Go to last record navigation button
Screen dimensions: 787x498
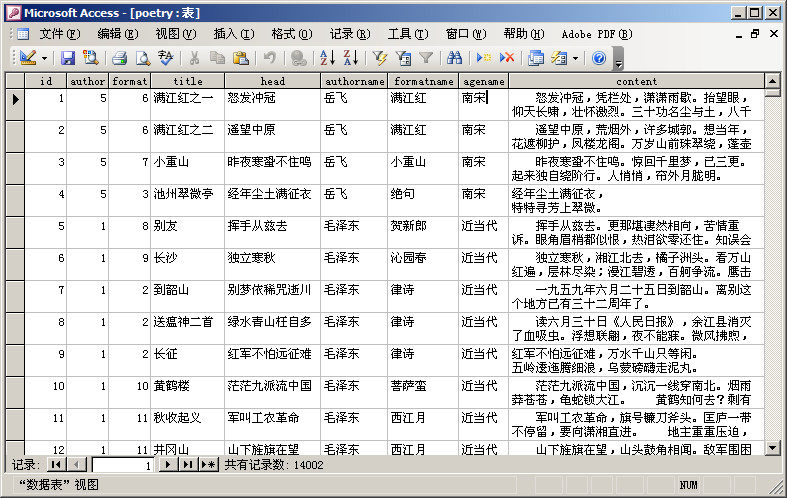(x=188, y=465)
